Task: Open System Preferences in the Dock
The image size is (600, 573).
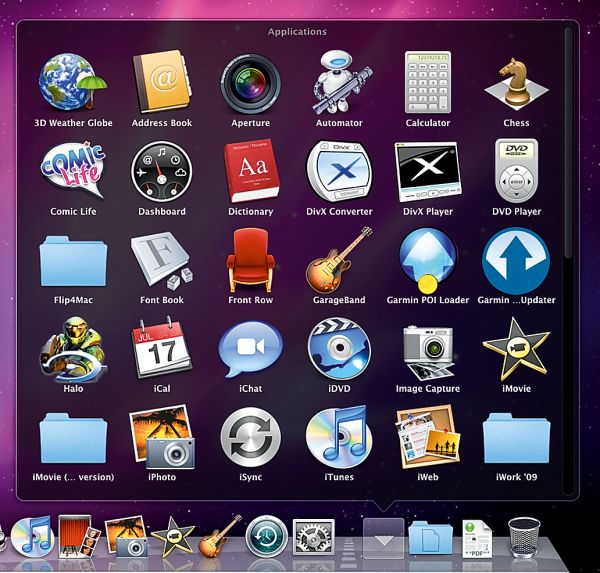Action: tap(313, 537)
